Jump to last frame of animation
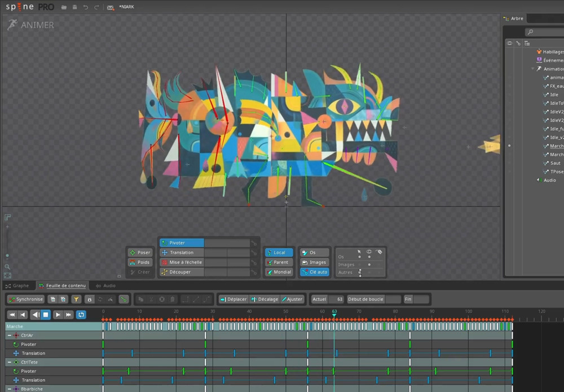Screen dimensions: 564x392 point(68,315)
